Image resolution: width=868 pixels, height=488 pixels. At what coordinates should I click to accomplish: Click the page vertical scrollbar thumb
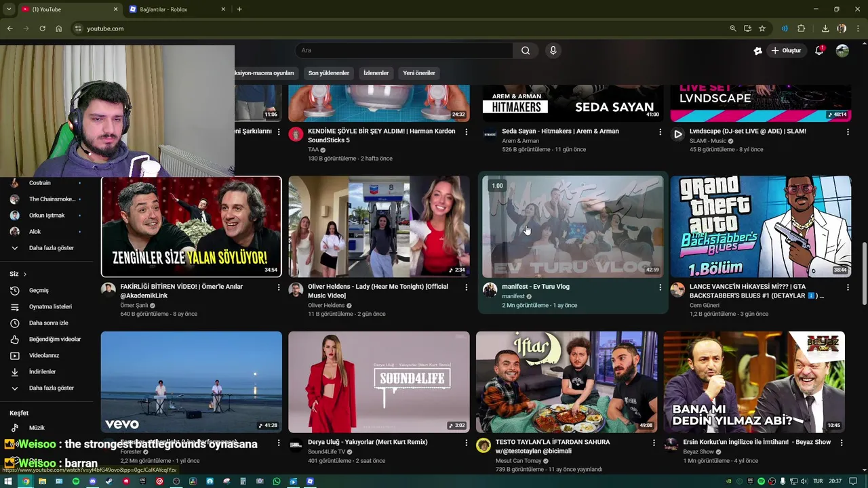click(x=863, y=272)
